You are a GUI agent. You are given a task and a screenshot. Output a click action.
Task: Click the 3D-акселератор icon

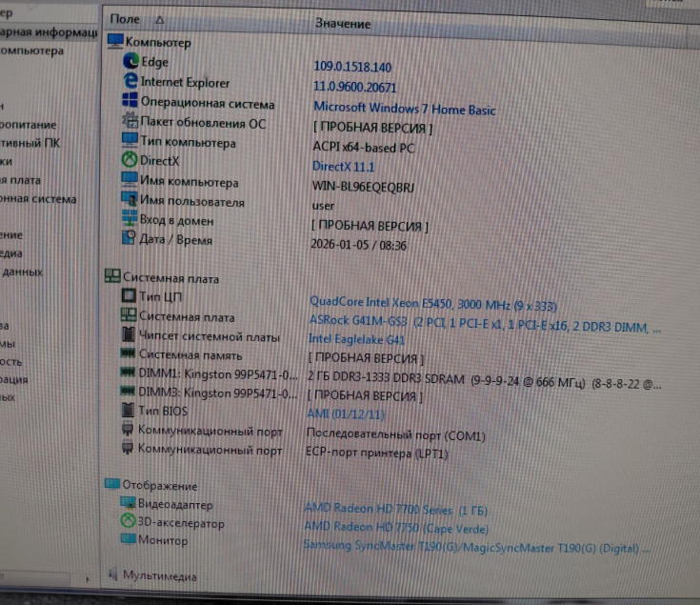(129, 522)
